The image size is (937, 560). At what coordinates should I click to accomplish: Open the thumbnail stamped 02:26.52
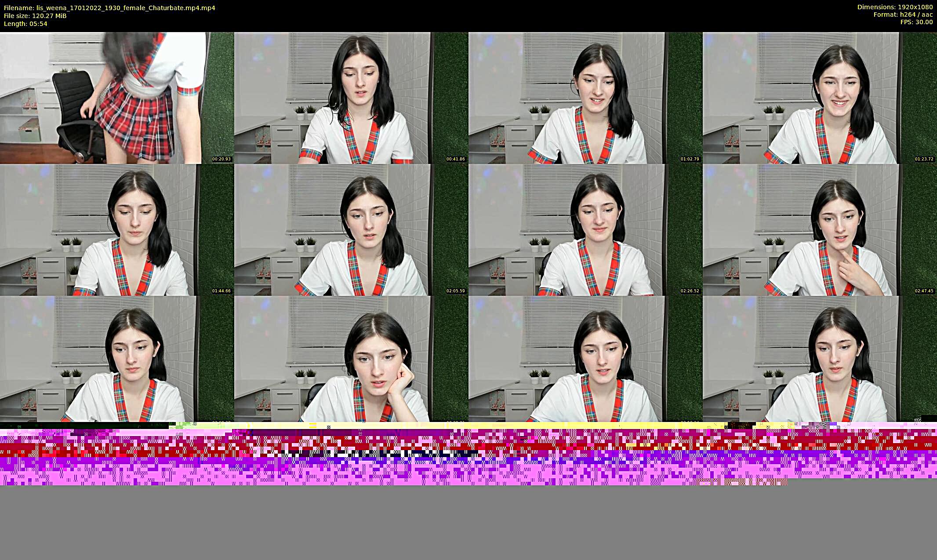tap(585, 229)
